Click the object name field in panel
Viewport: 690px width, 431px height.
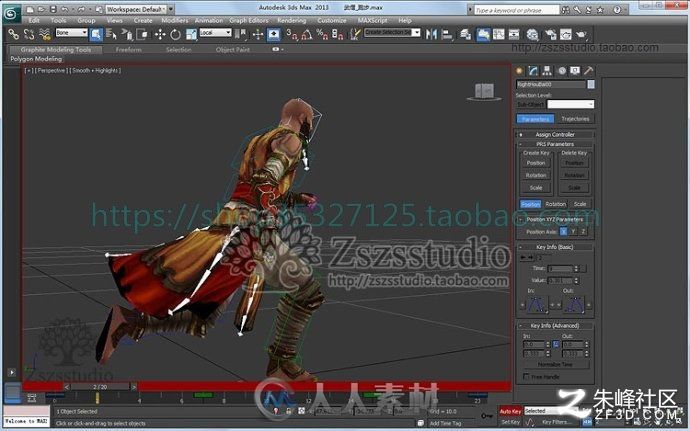point(551,84)
